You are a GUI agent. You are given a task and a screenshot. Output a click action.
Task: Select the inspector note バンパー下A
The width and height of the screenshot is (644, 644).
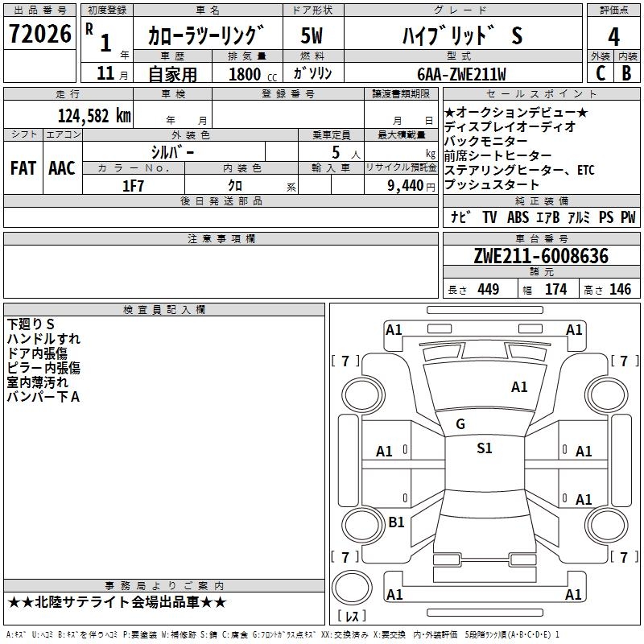pos(43,397)
